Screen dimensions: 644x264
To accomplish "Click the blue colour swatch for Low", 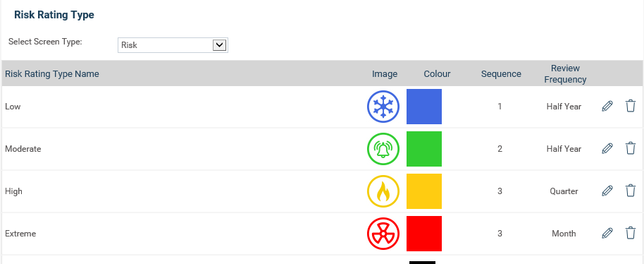I will tap(424, 107).
